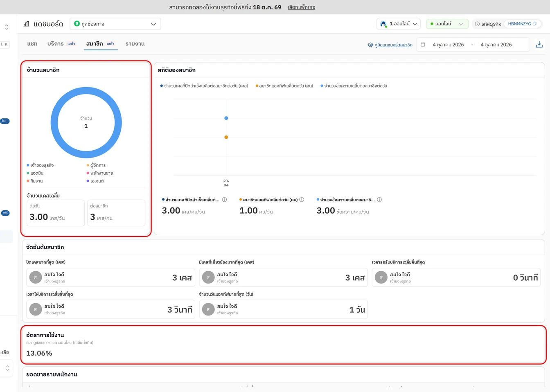The height and width of the screenshot is (392, 550).
Task: Toggle เจ้าของธุรกิจ legend in donut chart
Action: [40, 165]
